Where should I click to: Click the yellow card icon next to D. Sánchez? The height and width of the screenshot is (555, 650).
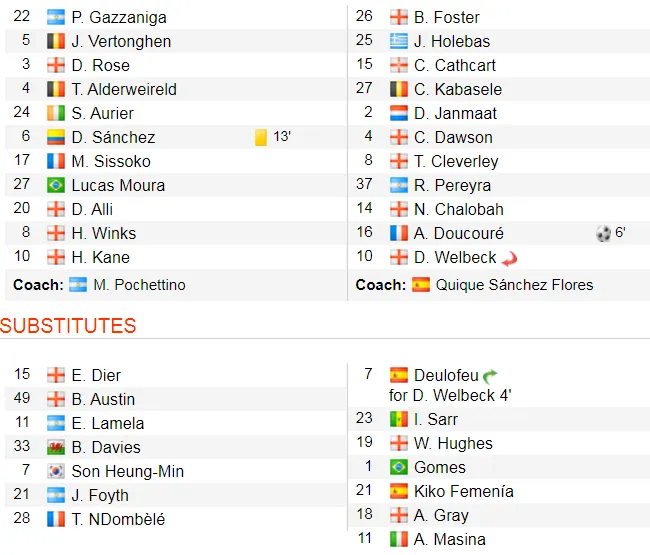[261, 137]
